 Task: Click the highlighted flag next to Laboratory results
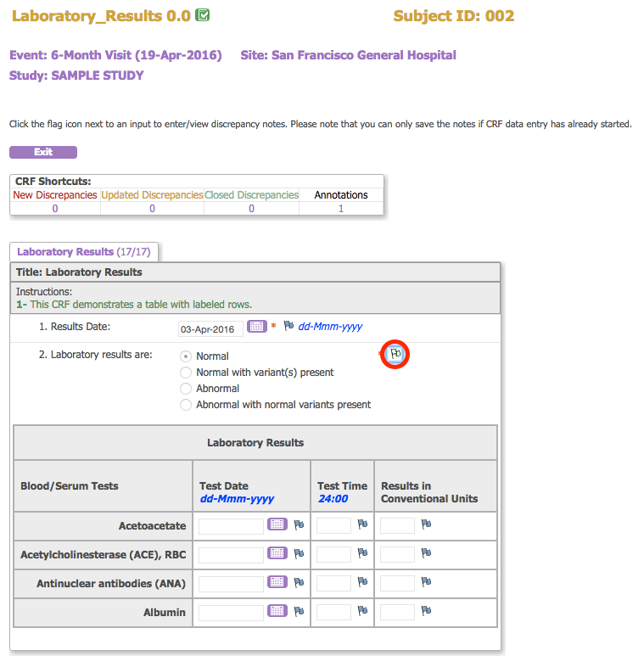pyautogui.click(x=395, y=355)
